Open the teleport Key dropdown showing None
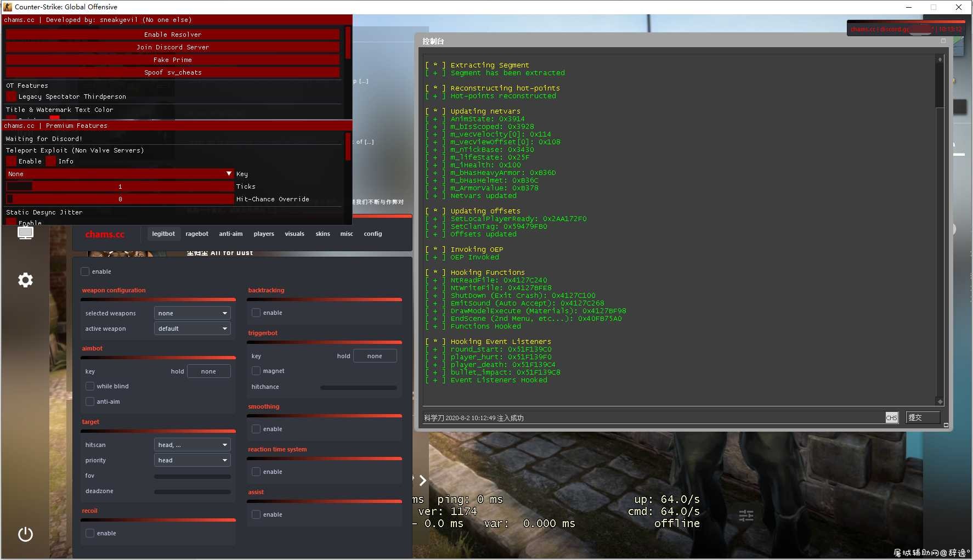The width and height of the screenshot is (973, 560). 120,174
